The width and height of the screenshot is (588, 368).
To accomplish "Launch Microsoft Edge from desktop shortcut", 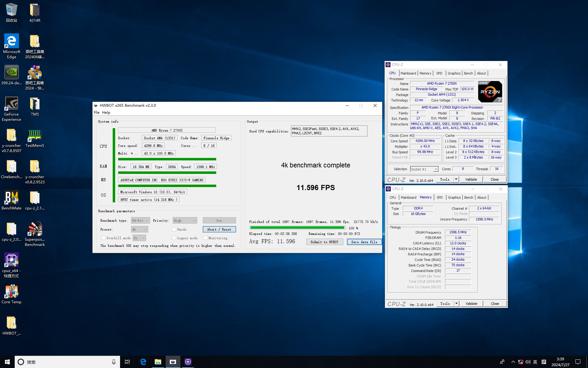I will (x=12, y=46).
